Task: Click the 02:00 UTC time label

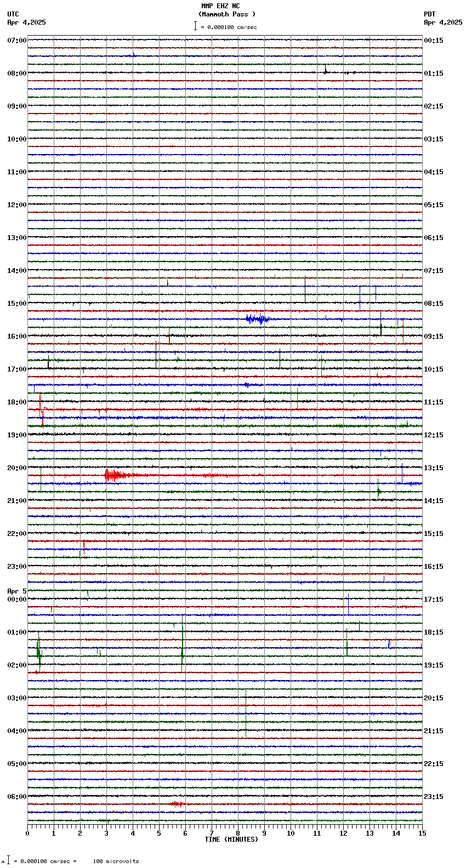Action: [x=16, y=665]
